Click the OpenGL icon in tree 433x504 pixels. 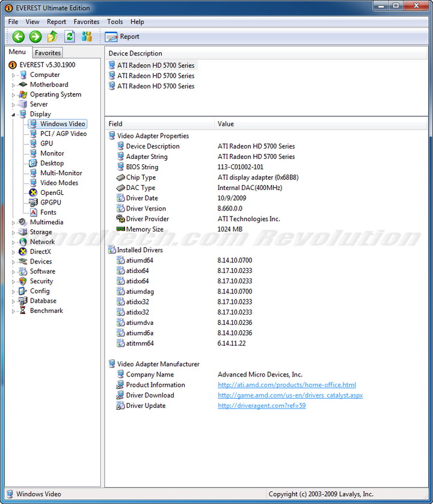tap(33, 192)
